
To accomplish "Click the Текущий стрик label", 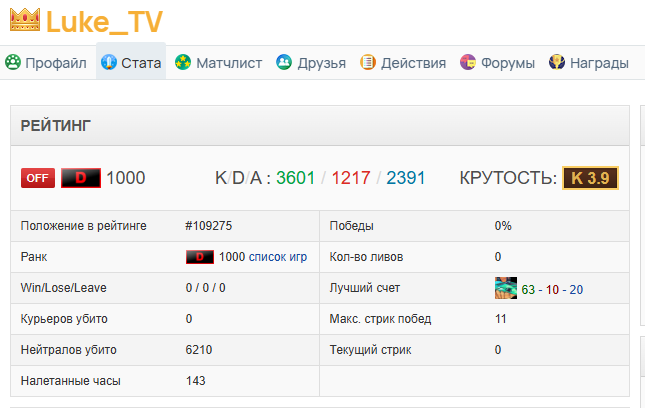I will pyautogui.click(x=370, y=350).
